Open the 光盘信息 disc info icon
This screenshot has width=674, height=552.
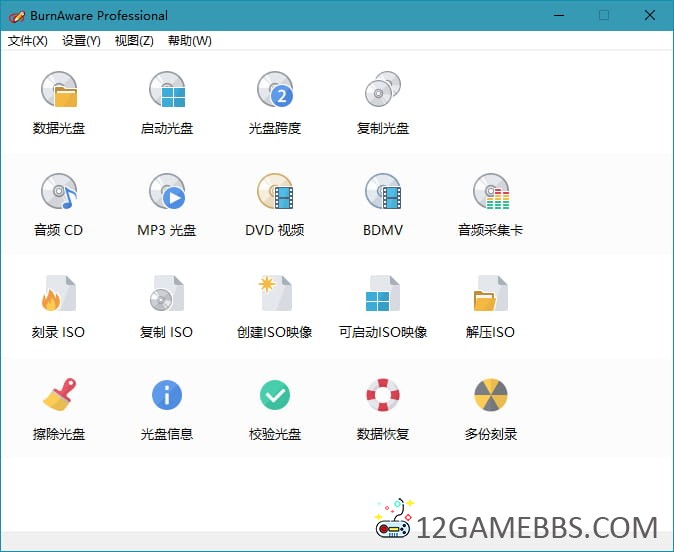point(167,397)
